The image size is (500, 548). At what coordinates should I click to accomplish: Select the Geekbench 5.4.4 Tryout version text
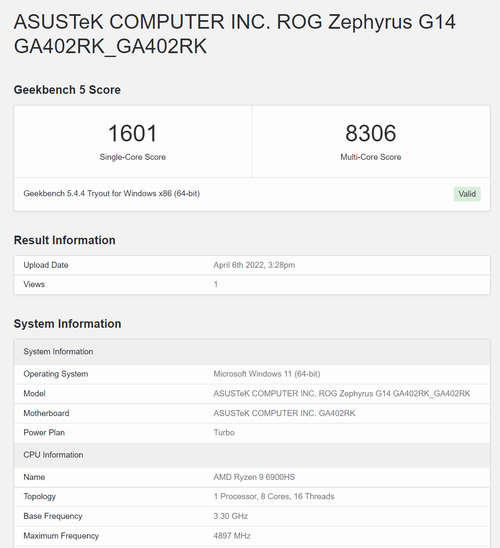(111, 194)
